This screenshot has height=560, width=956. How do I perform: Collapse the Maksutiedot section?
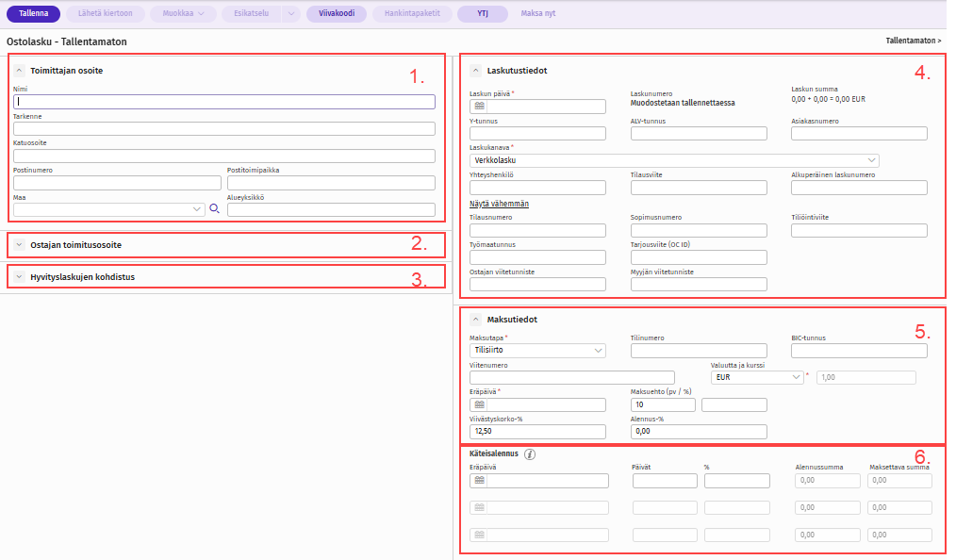[475, 320]
